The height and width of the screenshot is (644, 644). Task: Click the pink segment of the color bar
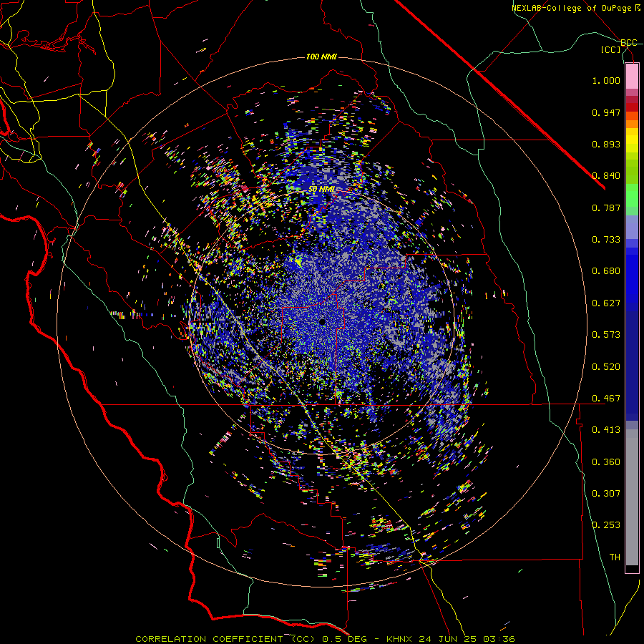632,77
